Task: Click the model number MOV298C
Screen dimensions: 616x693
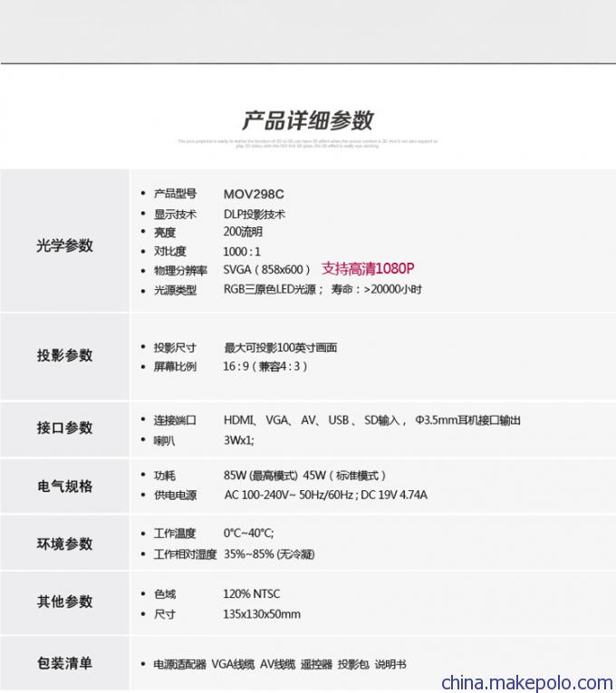Action: 254,194
